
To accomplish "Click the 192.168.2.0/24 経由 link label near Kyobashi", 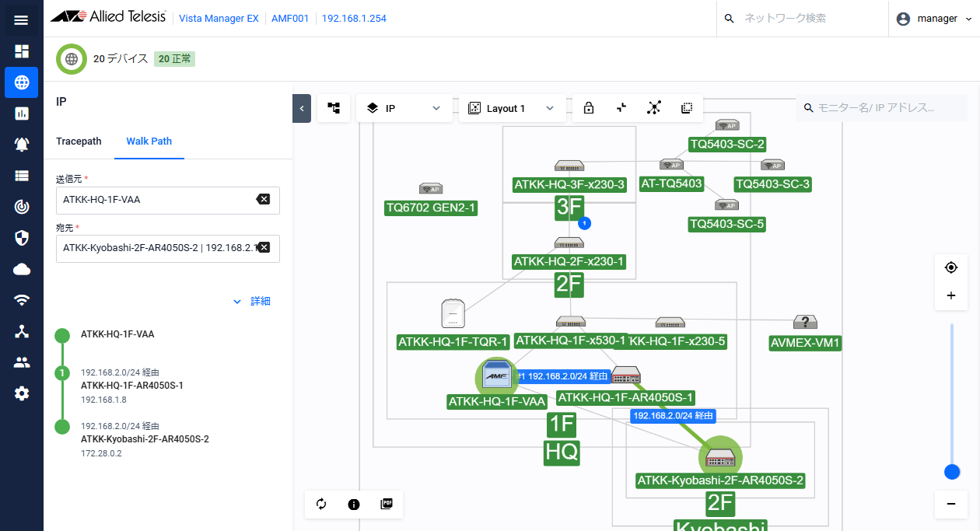I will [674, 416].
